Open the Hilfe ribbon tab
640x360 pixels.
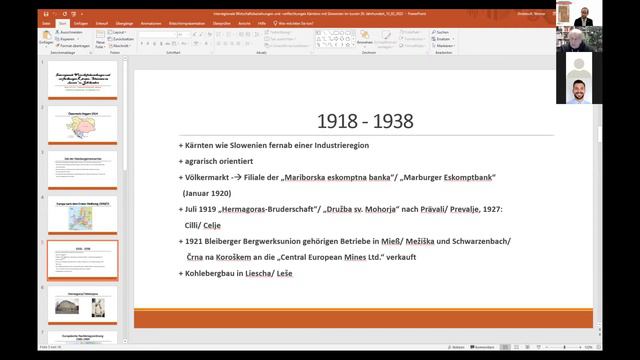point(262,24)
